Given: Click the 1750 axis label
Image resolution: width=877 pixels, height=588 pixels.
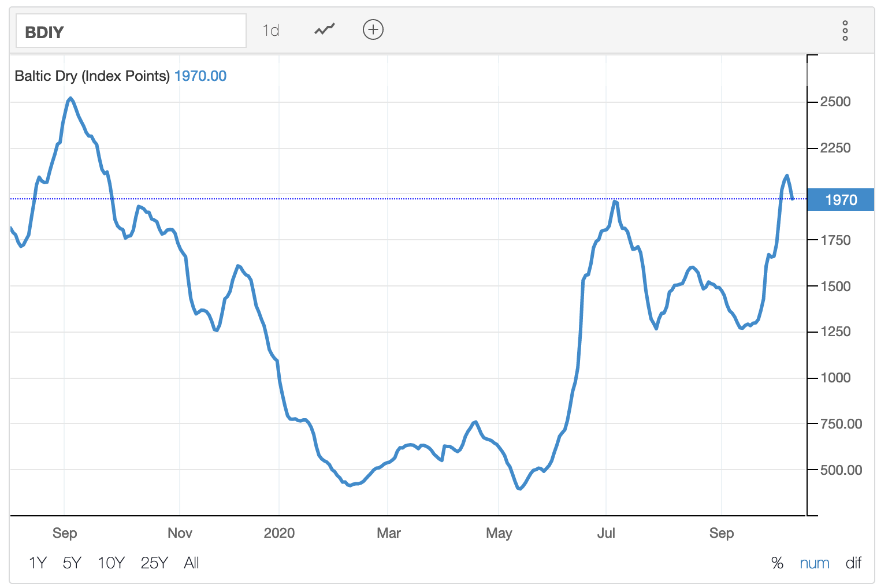Looking at the screenshot, I should pyautogui.click(x=835, y=240).
